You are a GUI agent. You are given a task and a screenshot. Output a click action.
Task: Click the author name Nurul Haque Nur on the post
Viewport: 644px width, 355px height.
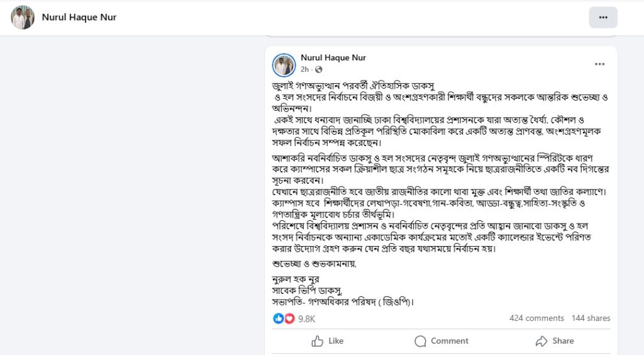click(333, 58)
